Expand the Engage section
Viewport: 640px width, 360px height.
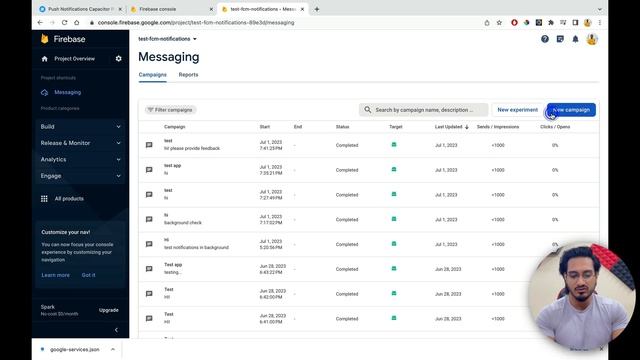[80, 176]
